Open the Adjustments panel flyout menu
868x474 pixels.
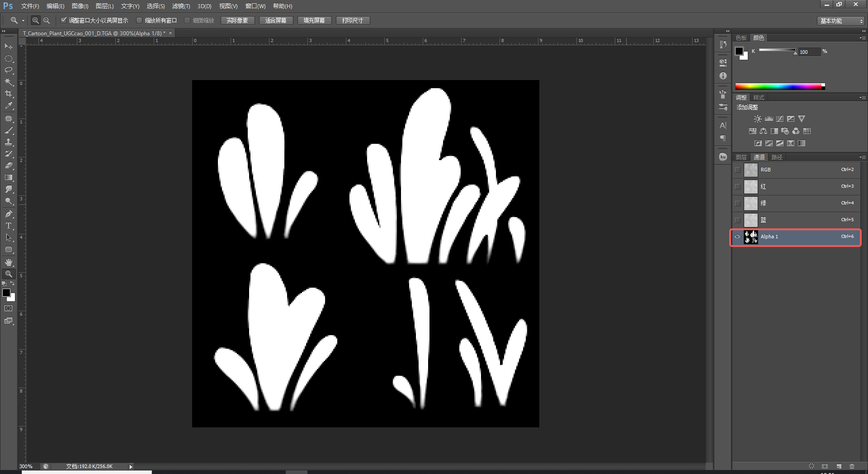click(863, 98)
